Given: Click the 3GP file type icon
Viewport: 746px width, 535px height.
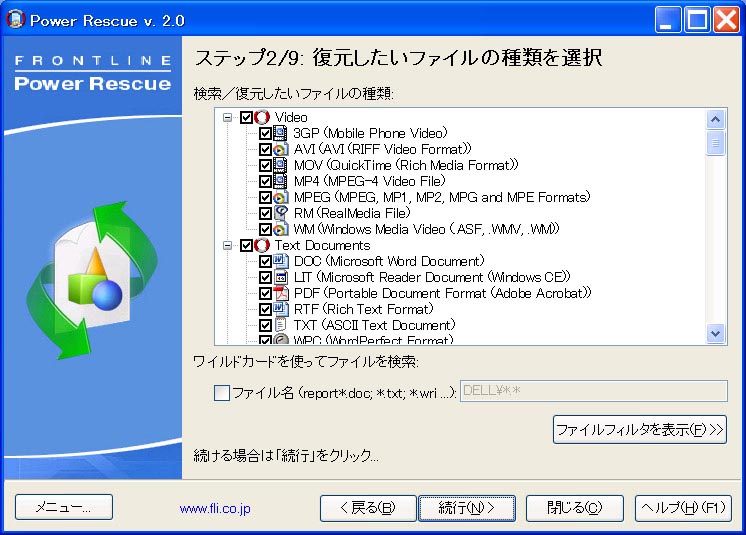Looking at the screenshot, I should pos(281,133).
